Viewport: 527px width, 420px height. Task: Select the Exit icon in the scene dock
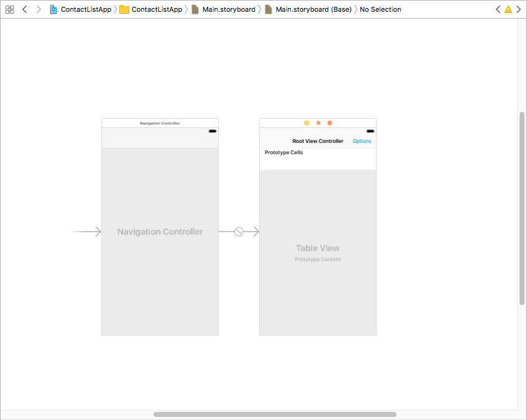[x=329, y=123]
